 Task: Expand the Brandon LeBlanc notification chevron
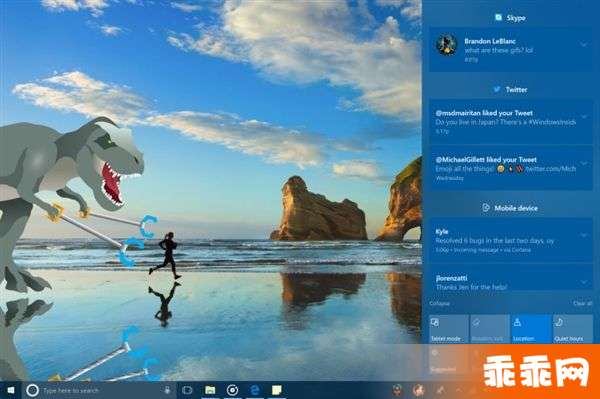click(584, 45)
